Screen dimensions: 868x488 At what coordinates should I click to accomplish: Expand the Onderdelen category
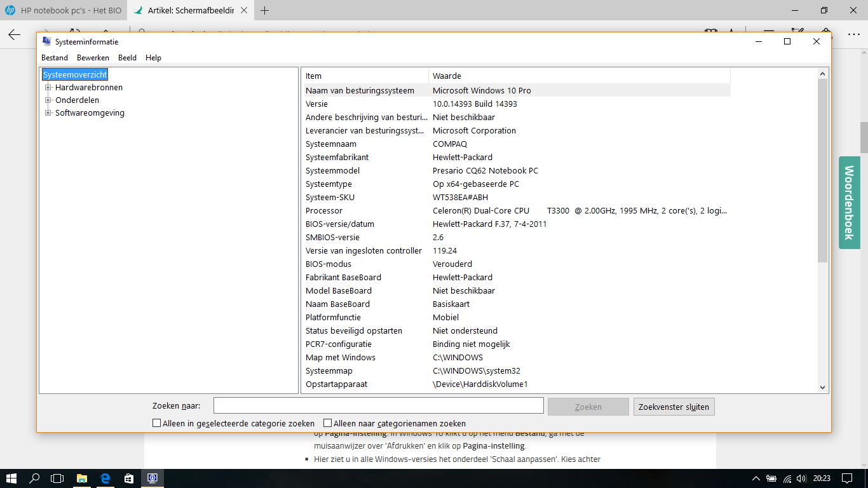pos(48,100)
